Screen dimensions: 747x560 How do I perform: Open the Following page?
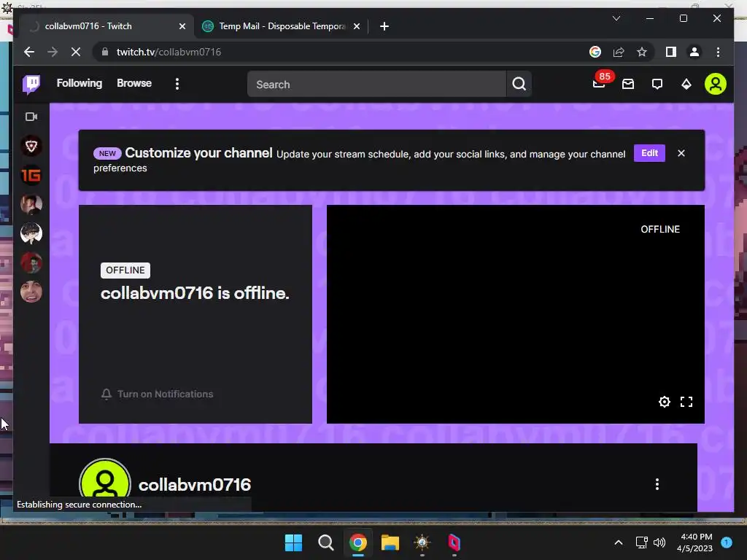(79, 83)
